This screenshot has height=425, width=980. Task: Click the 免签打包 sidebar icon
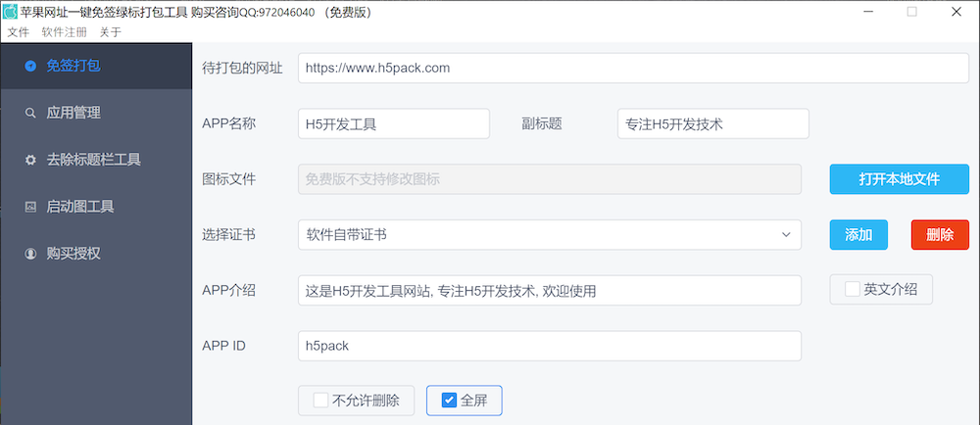(x=30, y=66)
